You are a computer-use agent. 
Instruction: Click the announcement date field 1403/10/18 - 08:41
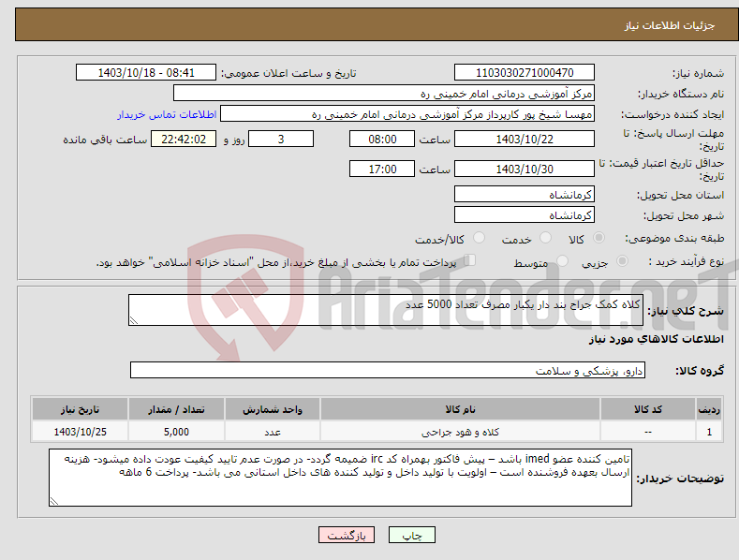pyautogui.click(x=145, y=73)
